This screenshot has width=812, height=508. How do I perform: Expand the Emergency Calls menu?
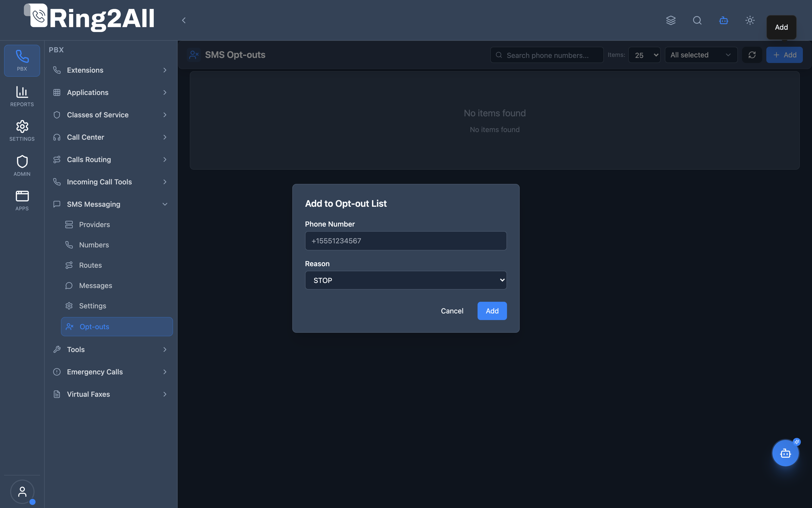click(x=110, y=372)
